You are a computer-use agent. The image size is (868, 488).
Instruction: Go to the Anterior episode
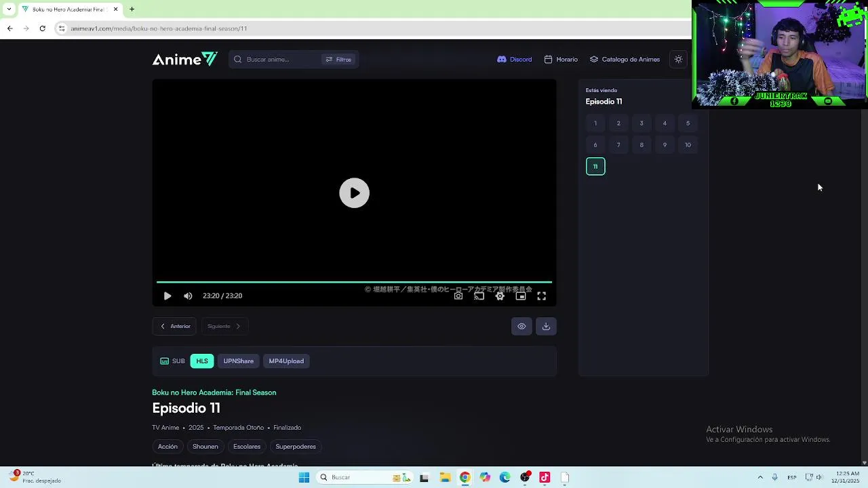click(x=174, y=327)
